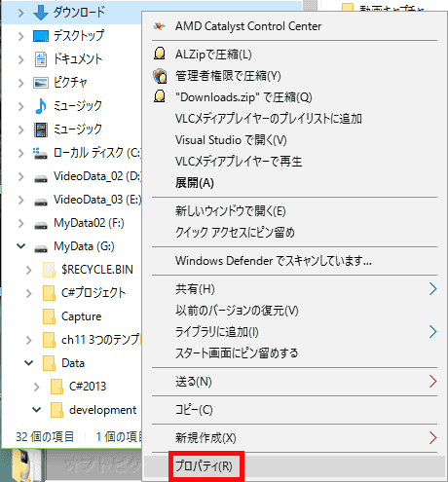Select スタート画面にピン留めする
Image resolution: width=448 pixels, height=482 pixels.
click(294, 352)
